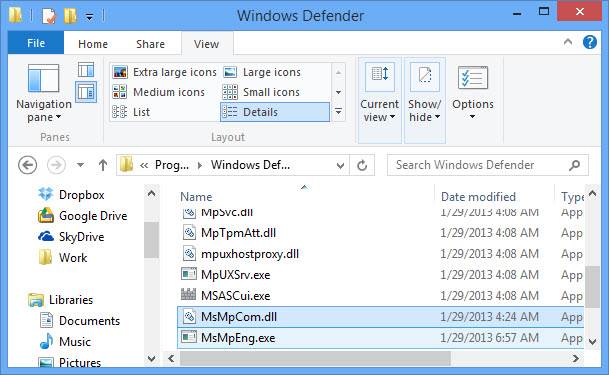Screen dimensions: 609x375
Task: Collapse the ribbon with the chevron
Action: [568, 42]
